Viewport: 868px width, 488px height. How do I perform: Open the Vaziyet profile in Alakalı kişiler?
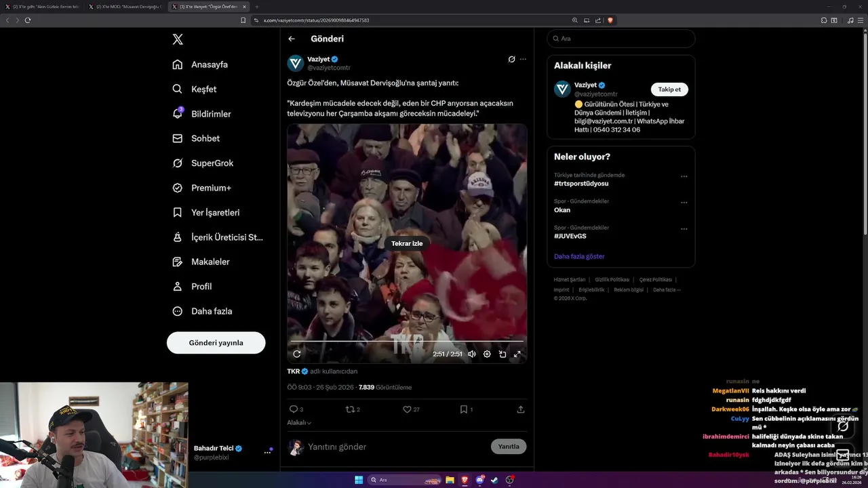(x=587, y=85)
